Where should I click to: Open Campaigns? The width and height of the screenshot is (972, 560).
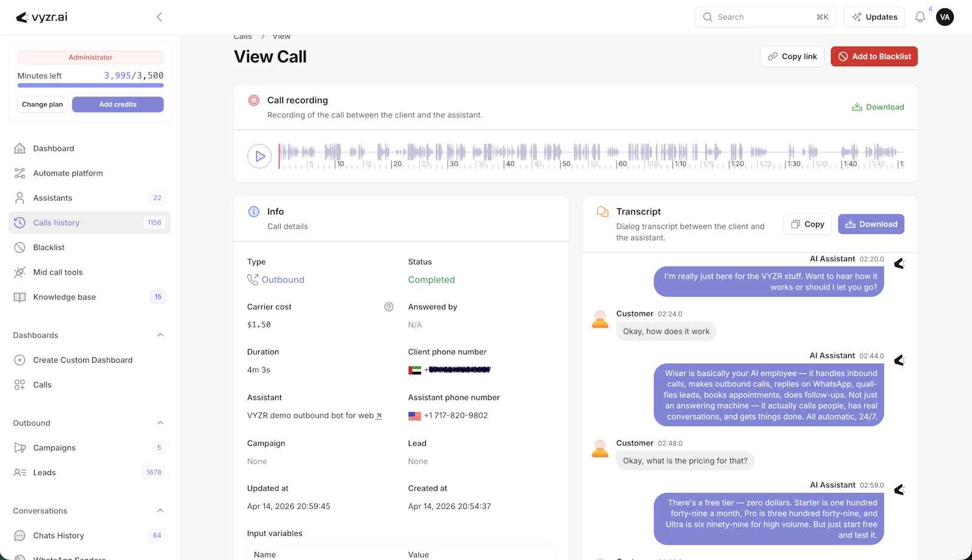pos(89,448)
